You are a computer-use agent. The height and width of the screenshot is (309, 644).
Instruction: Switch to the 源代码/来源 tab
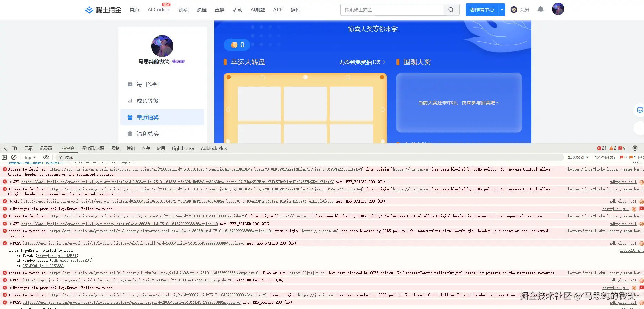click(x=93, y=148)
